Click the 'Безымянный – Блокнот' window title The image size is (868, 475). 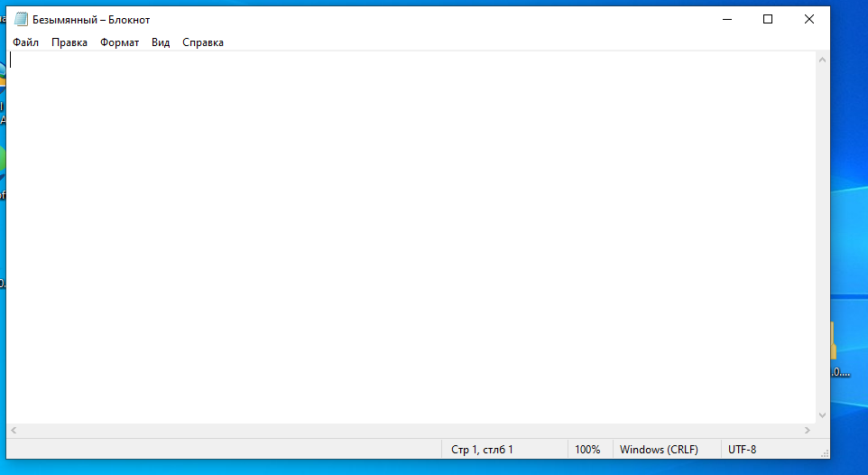point(91,20)
